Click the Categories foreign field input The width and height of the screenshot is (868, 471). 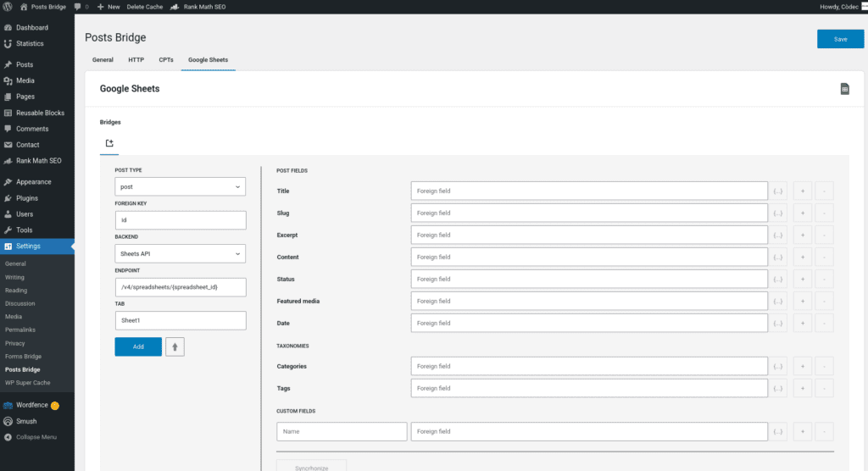589,367
